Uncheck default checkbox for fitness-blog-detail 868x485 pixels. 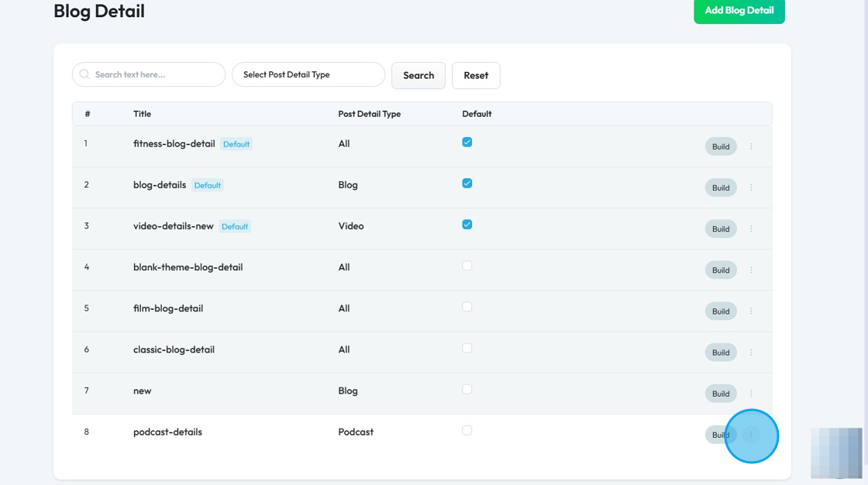tap(467, 143)
